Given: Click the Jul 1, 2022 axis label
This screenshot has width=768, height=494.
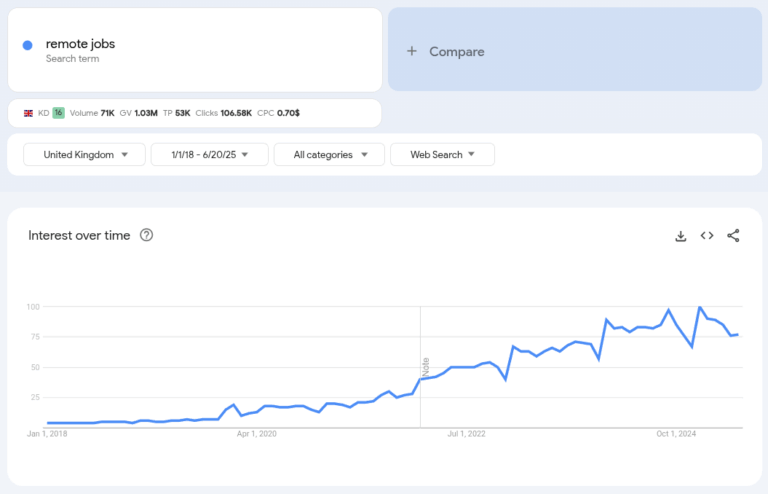Looking at the screenshot, I should point(466,434).
